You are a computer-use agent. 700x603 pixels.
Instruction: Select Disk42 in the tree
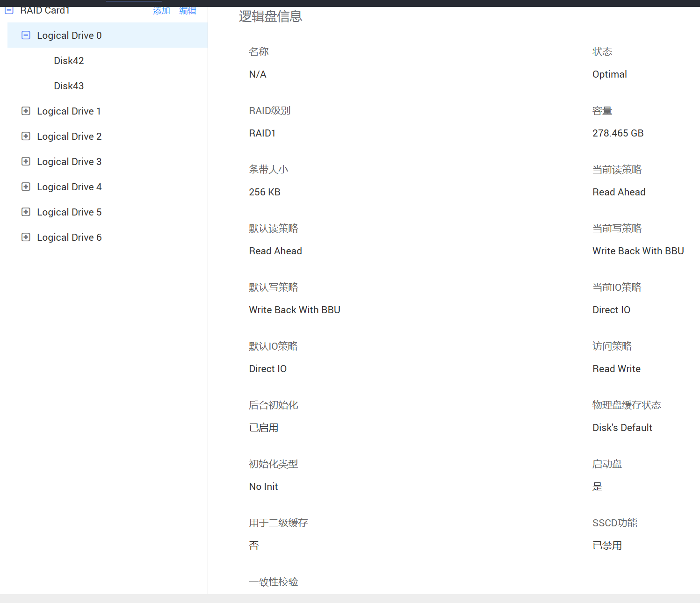69,61
